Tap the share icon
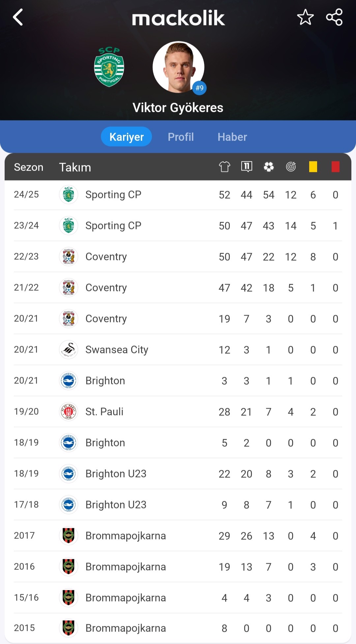This screenshot has height=644, width=356. (x=334, y=17)
